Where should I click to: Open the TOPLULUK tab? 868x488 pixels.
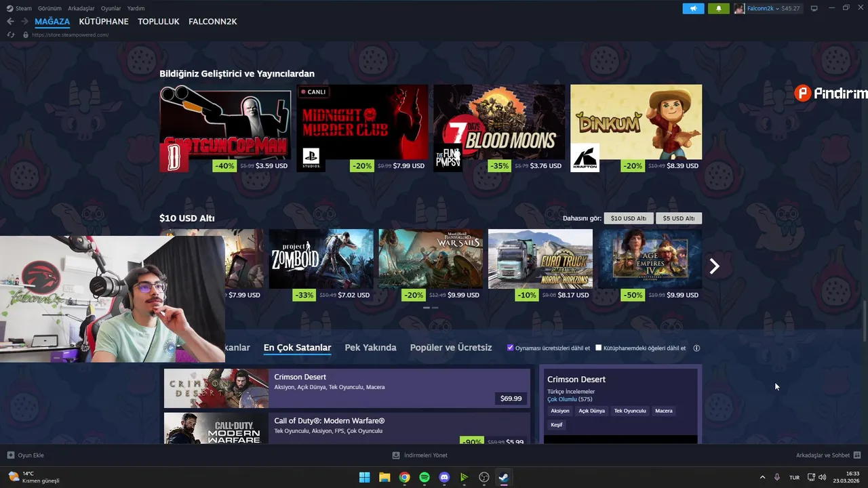(x=159, y=22)
